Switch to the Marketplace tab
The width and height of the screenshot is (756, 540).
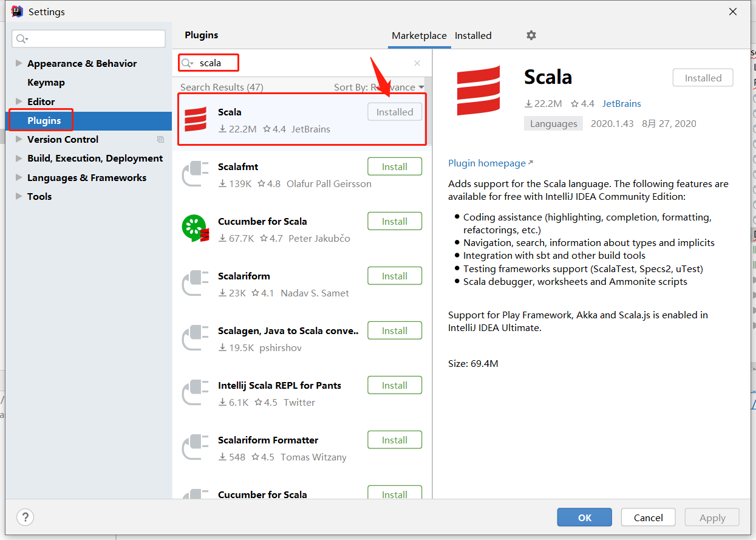419,36
